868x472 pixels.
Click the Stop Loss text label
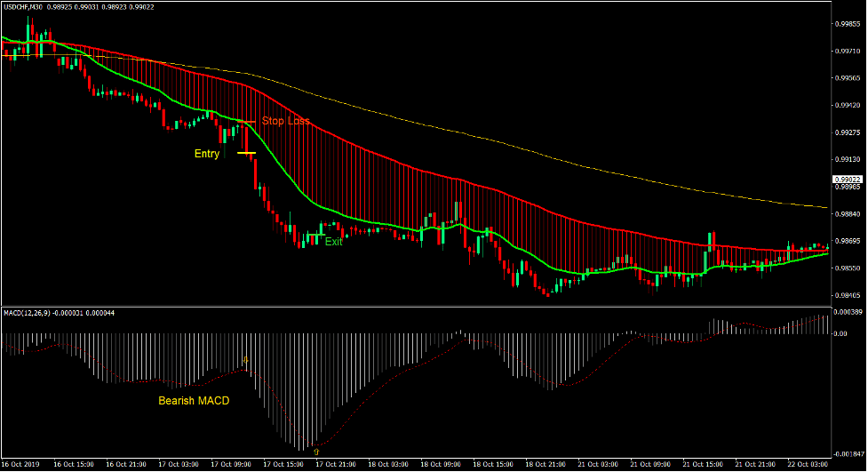[285, 121]
